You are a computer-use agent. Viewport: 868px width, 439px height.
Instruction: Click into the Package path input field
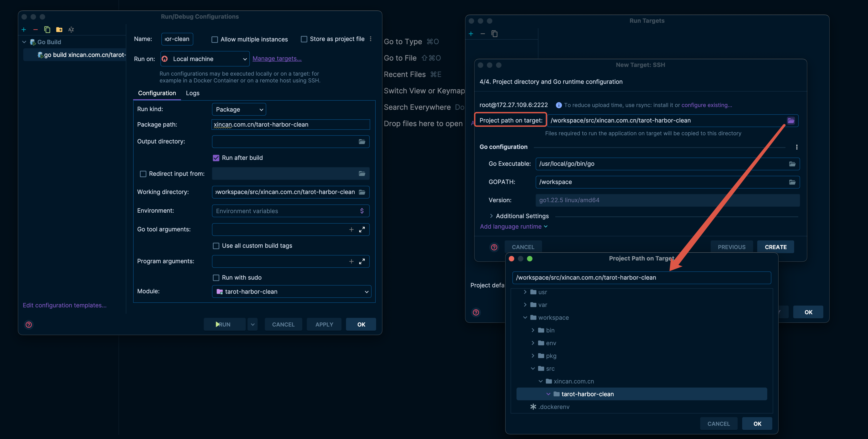[290, 125]
